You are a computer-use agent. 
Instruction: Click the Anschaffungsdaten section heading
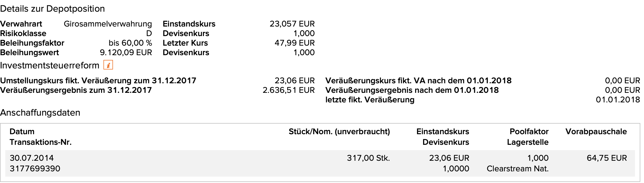tap(40, 113)
